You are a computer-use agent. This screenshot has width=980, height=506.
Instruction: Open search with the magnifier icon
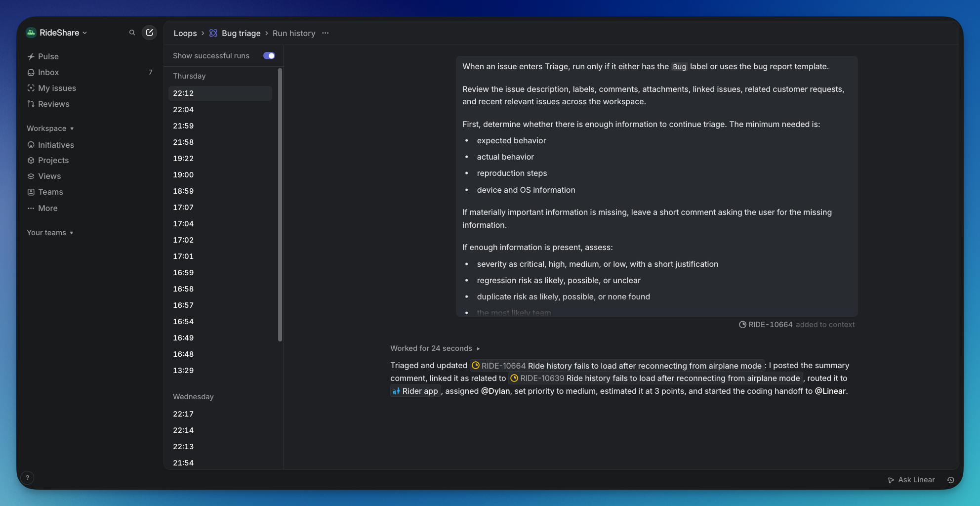tap(132, 33)
